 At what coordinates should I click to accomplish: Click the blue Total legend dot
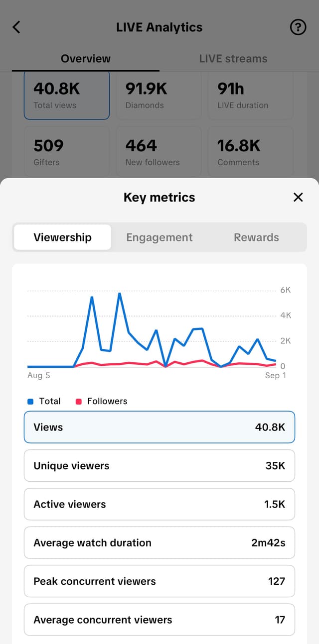pos(30,401)
